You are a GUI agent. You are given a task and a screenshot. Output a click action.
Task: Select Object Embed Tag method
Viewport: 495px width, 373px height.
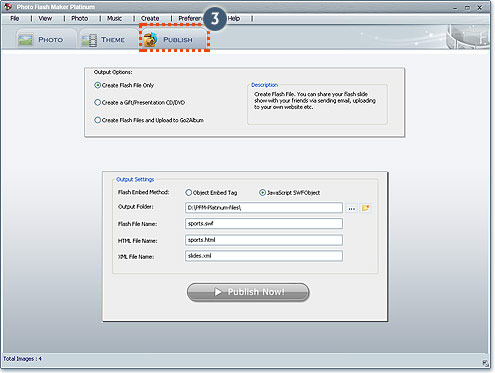tap(211, 193)
